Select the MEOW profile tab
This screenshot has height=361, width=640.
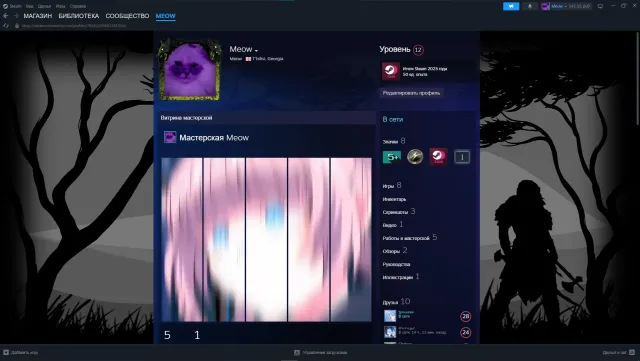pyautogui.click(x=166, y=16)
